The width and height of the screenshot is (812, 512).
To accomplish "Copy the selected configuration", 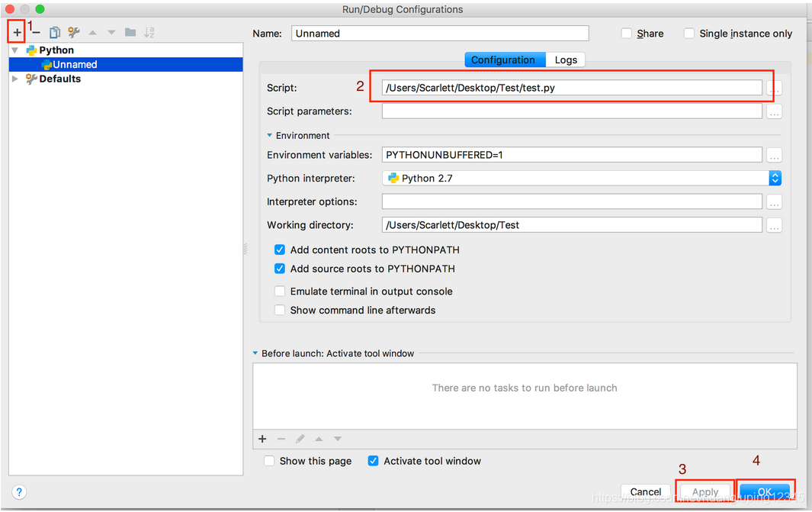I will tap(54, 33).
